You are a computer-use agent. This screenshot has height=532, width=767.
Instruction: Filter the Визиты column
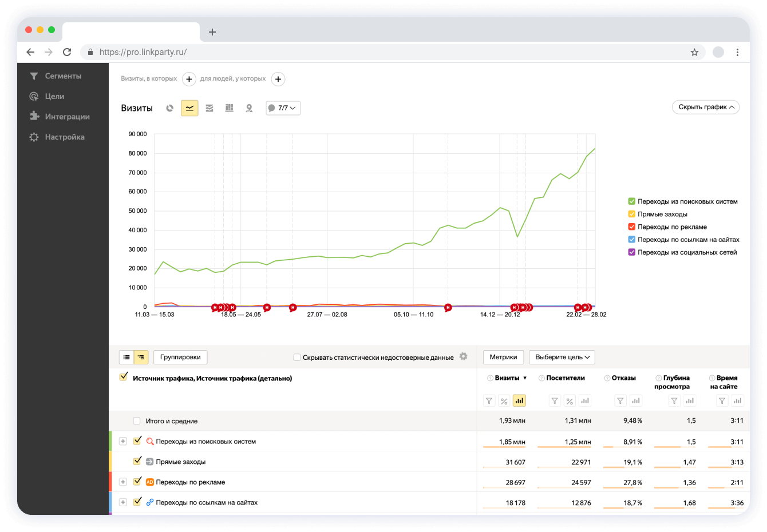point(489,401)
